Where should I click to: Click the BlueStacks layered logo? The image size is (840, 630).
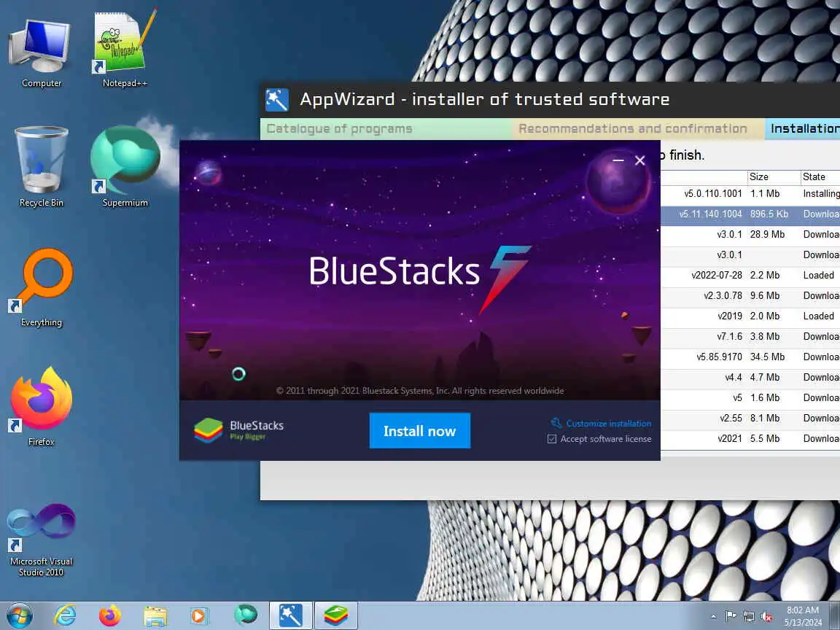[x=209, y=430]
